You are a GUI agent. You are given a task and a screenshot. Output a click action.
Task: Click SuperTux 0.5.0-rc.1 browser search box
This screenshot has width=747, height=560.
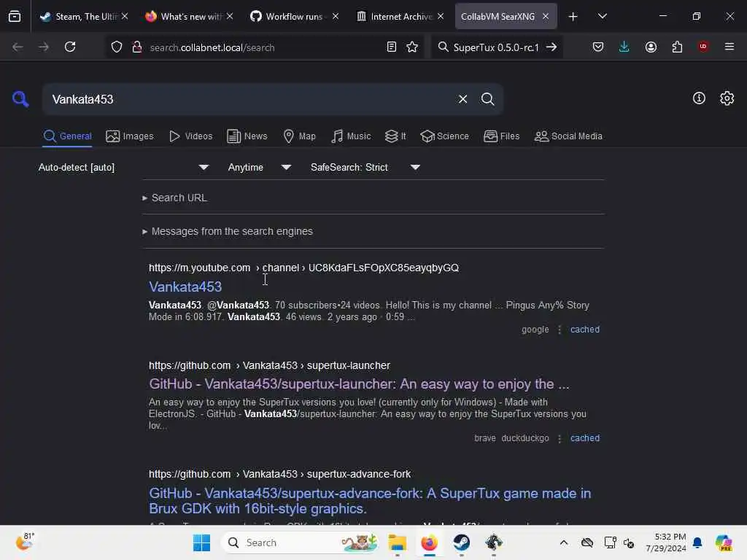tap(495, 47)
